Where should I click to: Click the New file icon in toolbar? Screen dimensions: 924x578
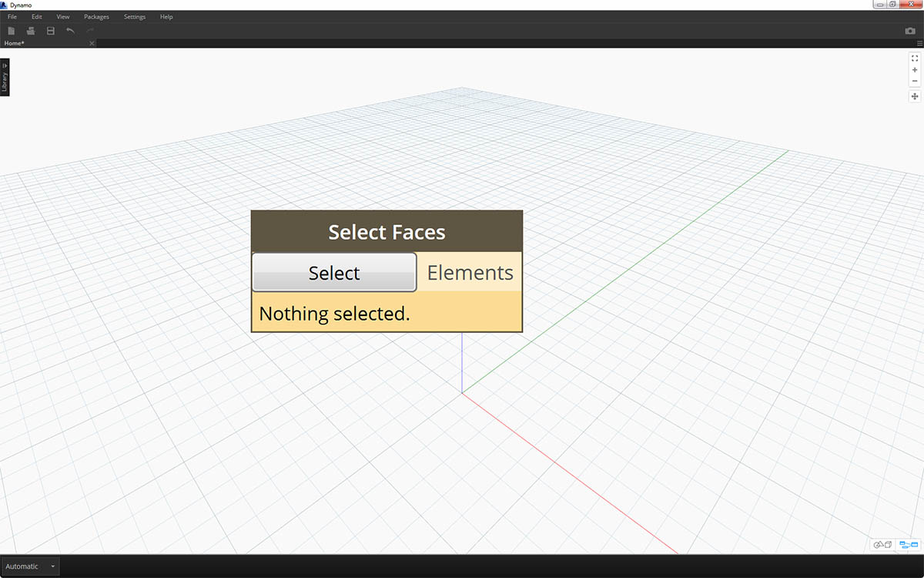[12, 31]
